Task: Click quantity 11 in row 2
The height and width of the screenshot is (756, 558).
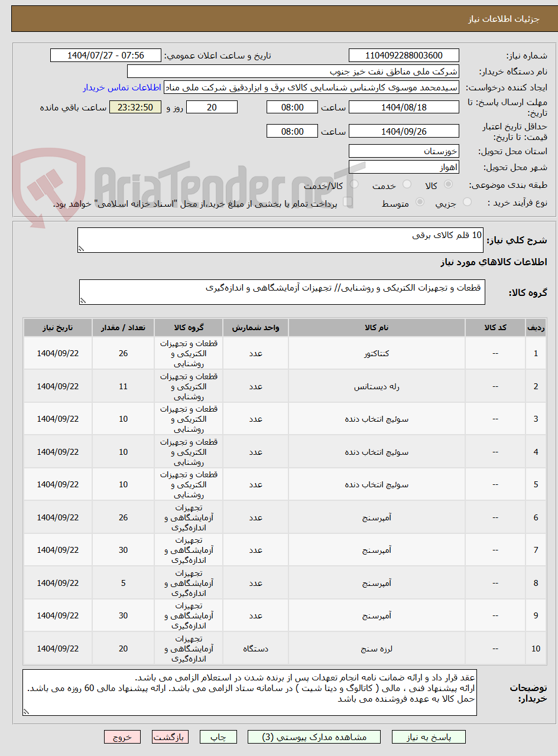Action: [123, 386]
